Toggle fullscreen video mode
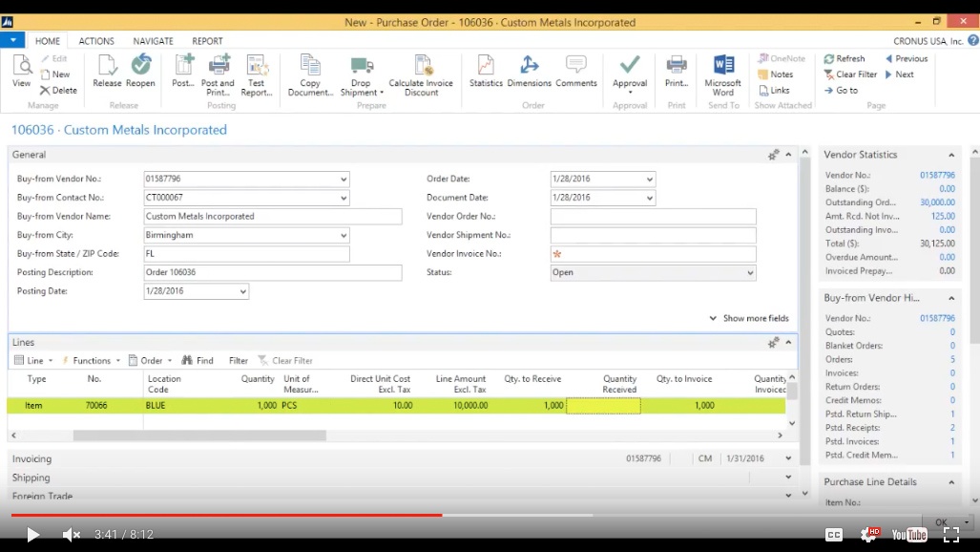The height and width of the screenshot is (552, 980). coord(951,535)
